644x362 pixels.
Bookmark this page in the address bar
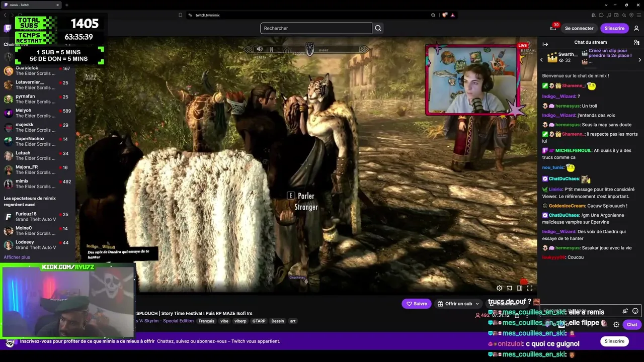[180, 15]
